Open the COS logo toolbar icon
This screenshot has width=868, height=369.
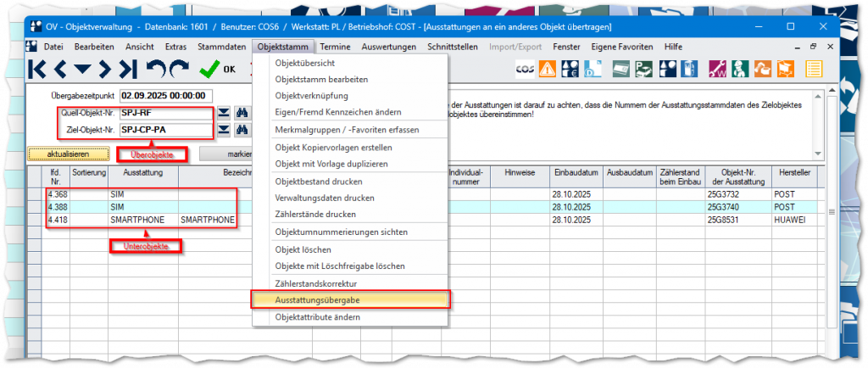pos(525,69)
